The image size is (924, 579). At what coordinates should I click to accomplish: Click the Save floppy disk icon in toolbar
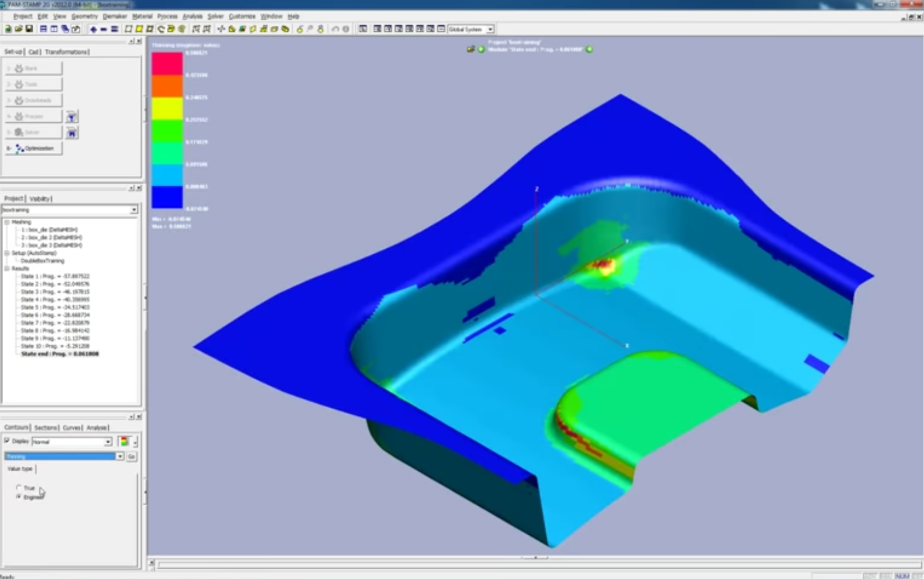point(29,29)
